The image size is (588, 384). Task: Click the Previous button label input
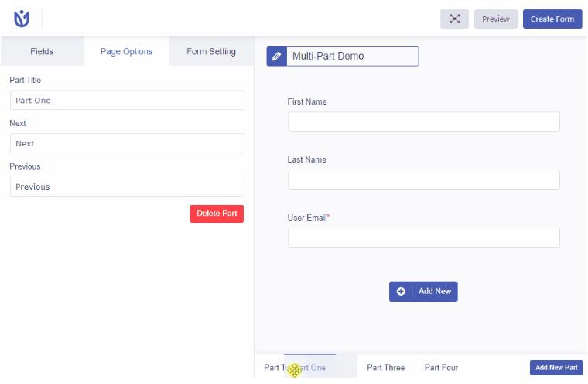[127, 187]
